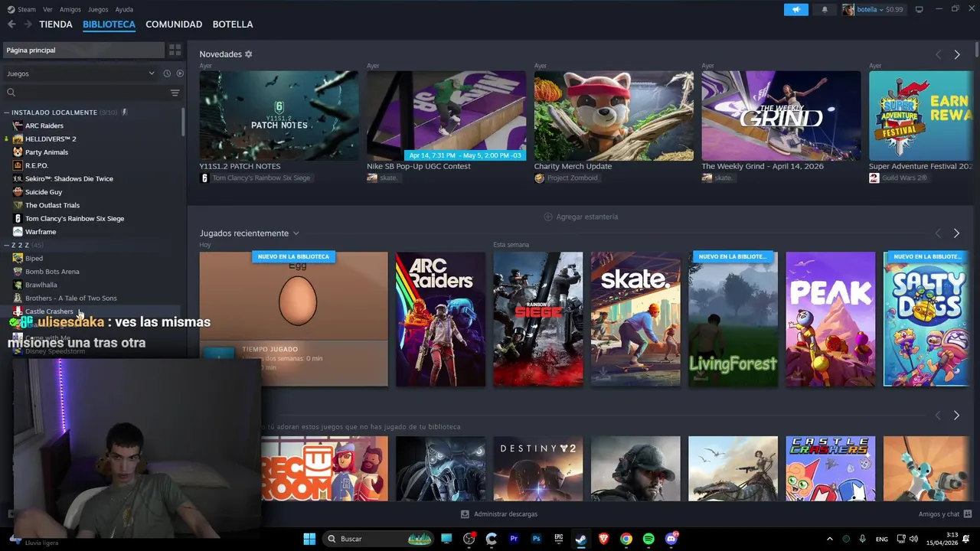
Task: Open Brave browser from the taskbar
Action: click(x=603, y=539)
